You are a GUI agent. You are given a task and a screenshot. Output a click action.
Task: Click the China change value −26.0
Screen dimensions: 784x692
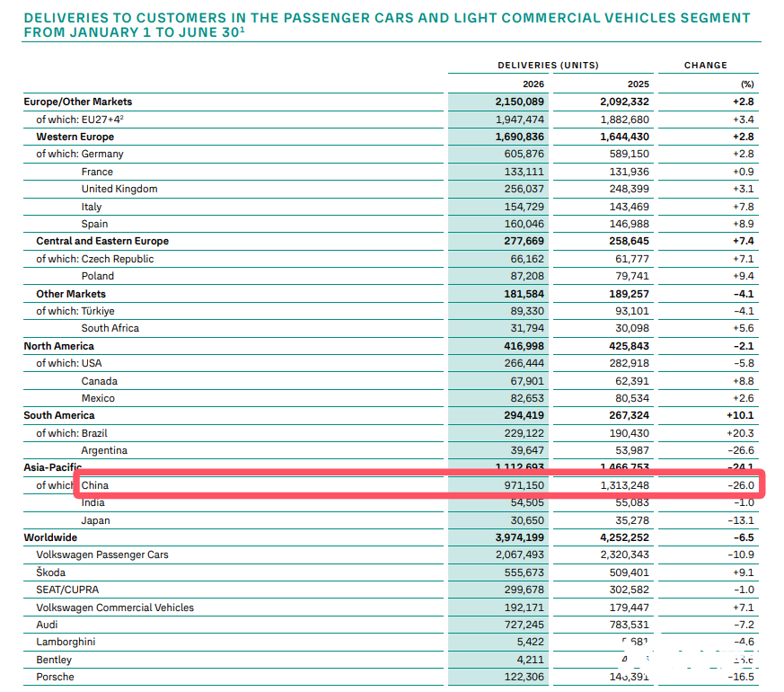click(741, 485)
